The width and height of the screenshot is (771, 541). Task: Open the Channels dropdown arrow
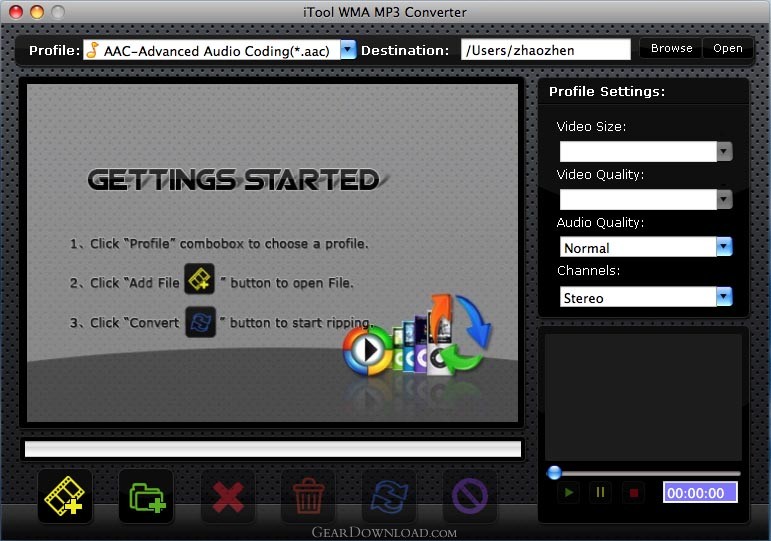724,297
